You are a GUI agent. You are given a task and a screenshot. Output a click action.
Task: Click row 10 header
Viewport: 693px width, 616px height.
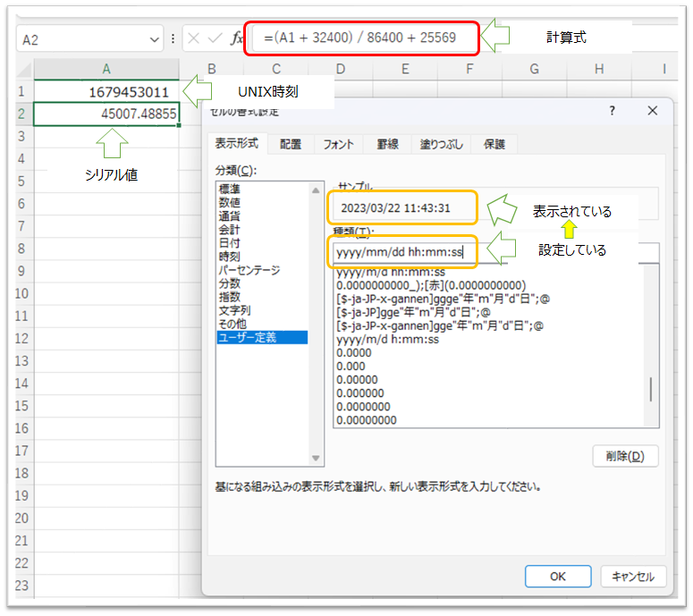pyautogui.click(x=22, y=293)
